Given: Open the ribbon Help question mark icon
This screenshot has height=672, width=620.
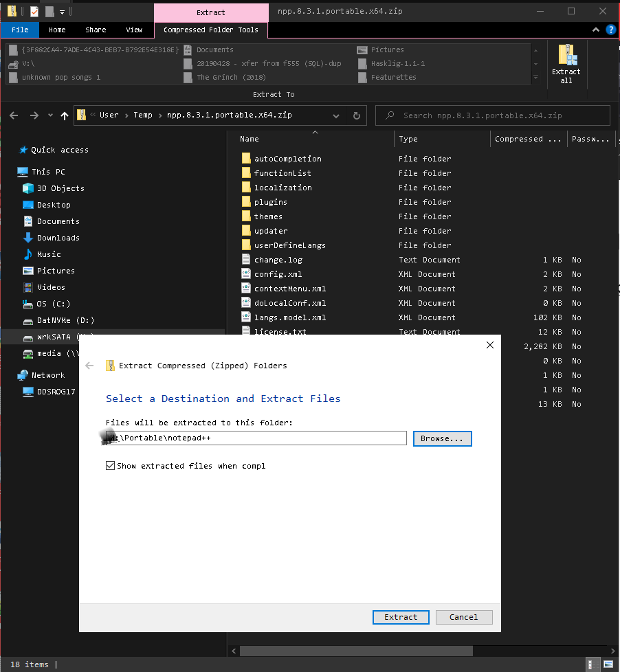Looking at the screenshot, I should [x=610, y=30].
